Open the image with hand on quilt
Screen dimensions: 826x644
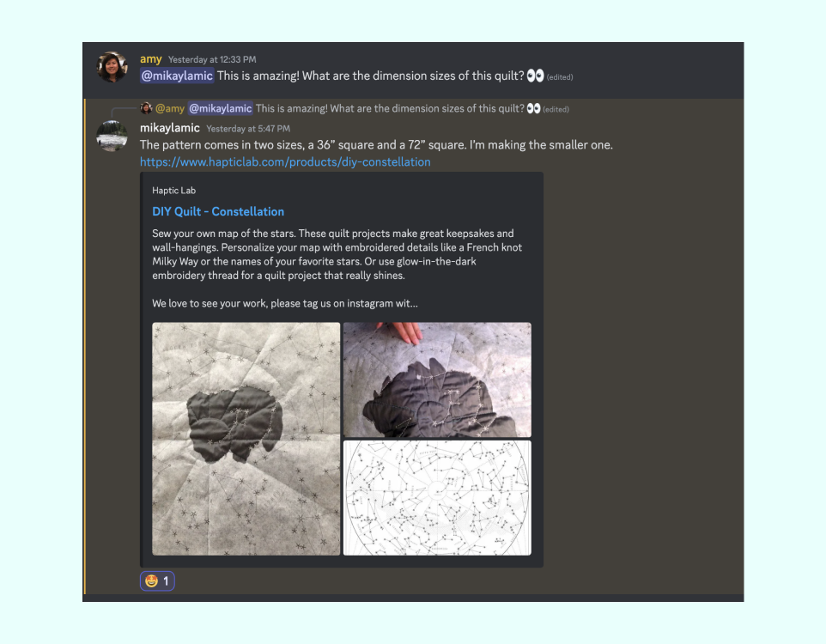pyautogui.click(x=437, y=380)
